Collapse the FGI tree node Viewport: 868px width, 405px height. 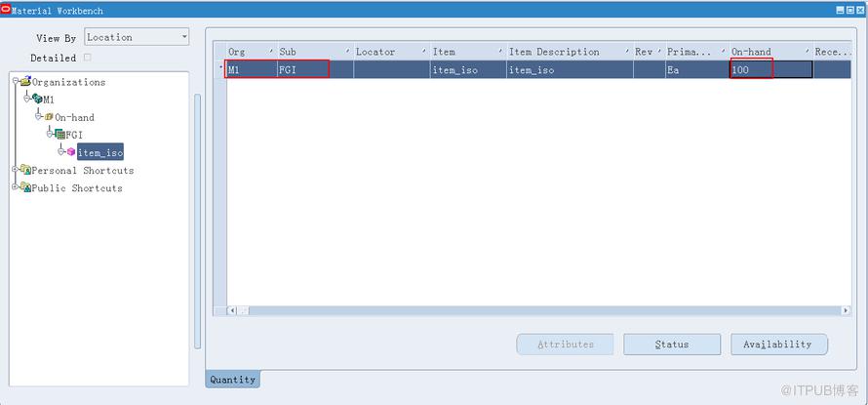coord(51,134)
